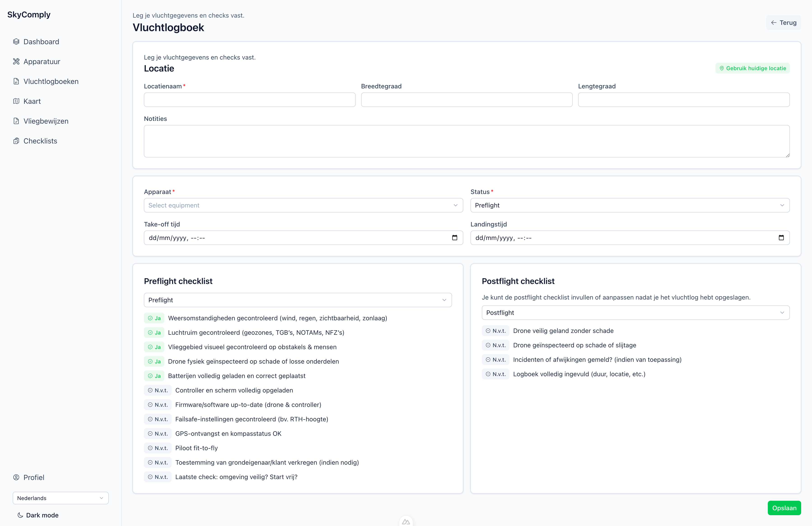The width and height of the screenshot is (812, 526).
Task: Click the Checklists clipboard icon
Action: [16, 141]
